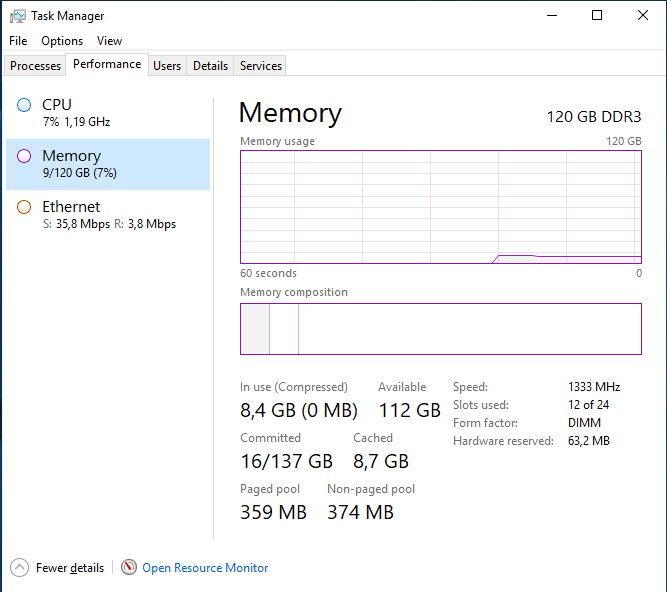The image size is (667, 592).
Task: Switch to the Services tab
Action: [261, 66]
